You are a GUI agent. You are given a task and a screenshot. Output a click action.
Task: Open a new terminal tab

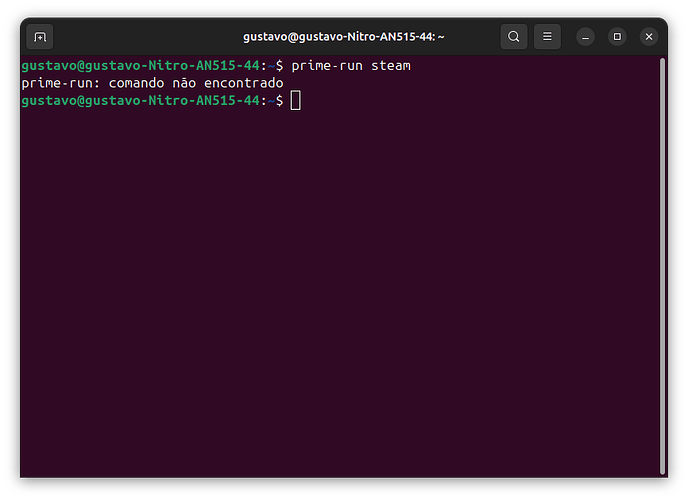click(x=40, y=37)
